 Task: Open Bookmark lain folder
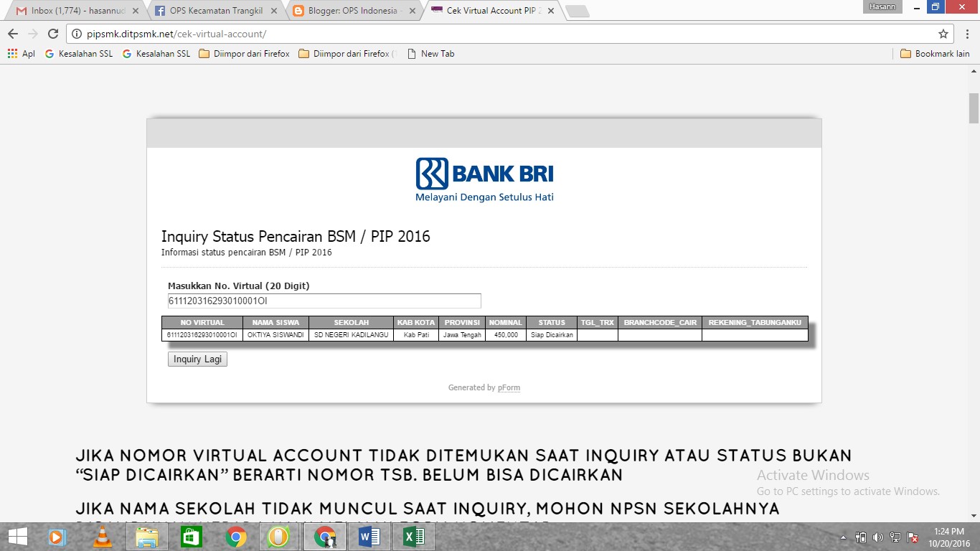pos(935,54)
